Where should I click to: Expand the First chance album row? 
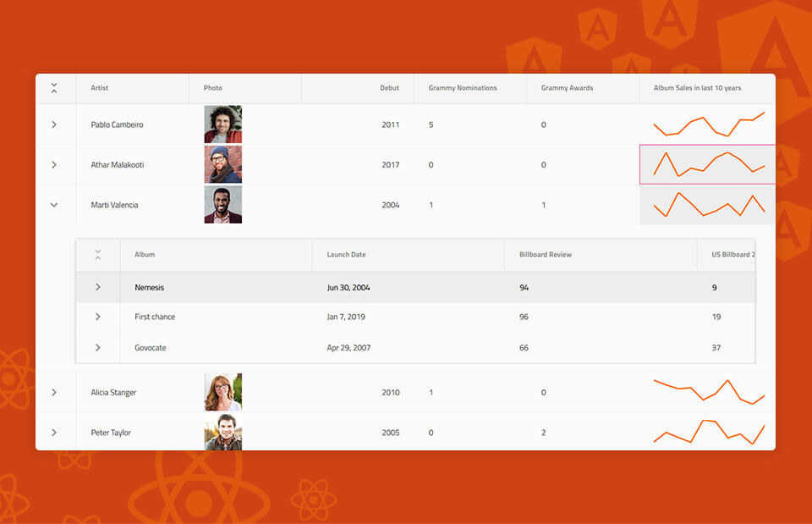click(98, 317)
